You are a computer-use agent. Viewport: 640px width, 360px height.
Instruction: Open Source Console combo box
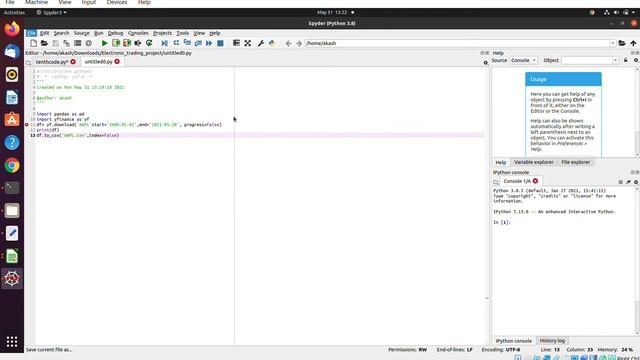pos(523,60)
